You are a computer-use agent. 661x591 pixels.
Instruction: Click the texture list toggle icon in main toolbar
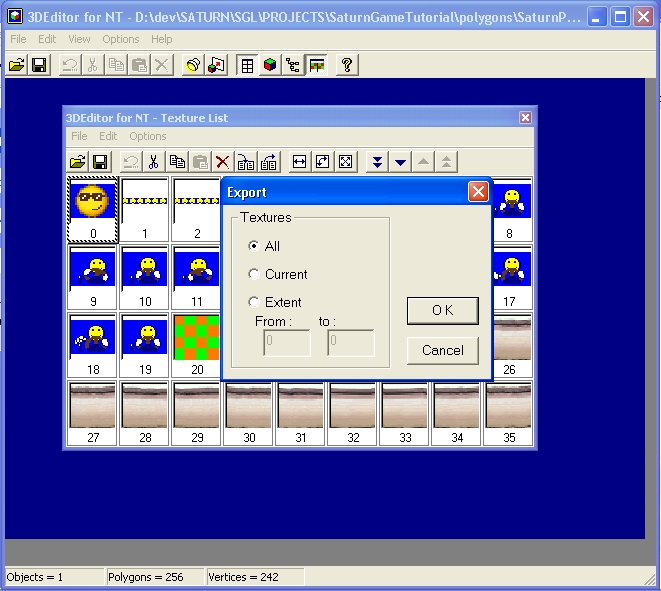tap(316, 65)
